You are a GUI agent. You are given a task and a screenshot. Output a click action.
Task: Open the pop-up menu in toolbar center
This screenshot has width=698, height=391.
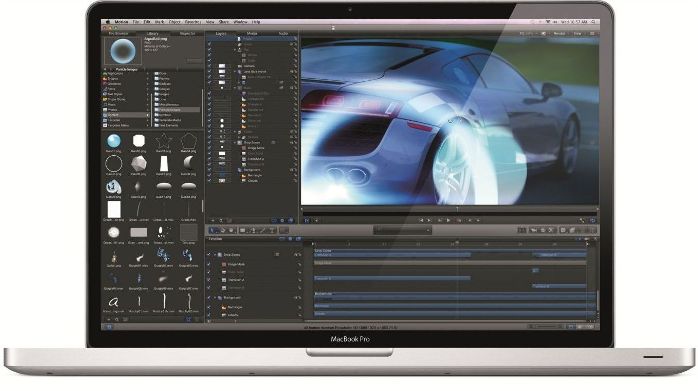coord(402,230)
